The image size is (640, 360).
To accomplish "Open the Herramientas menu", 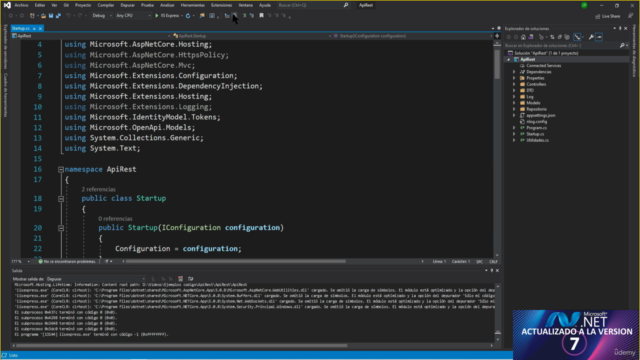I will point(193,5).
